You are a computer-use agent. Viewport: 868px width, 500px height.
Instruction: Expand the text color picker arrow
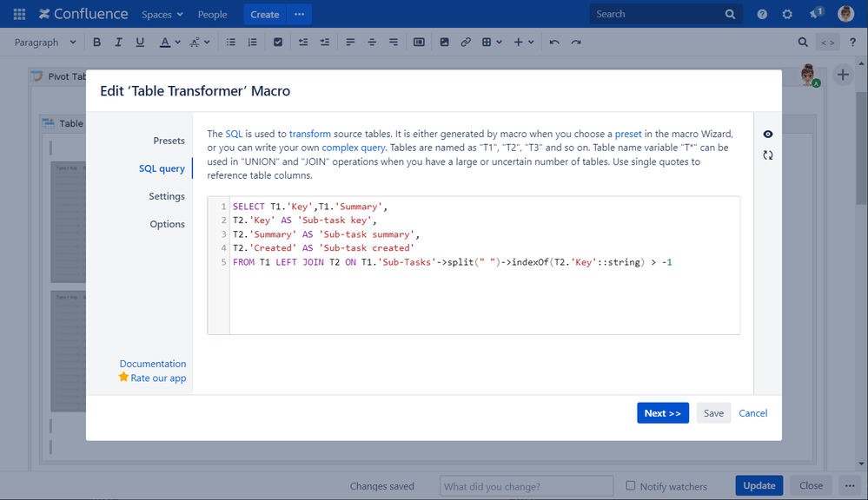(x=177, y=43)
